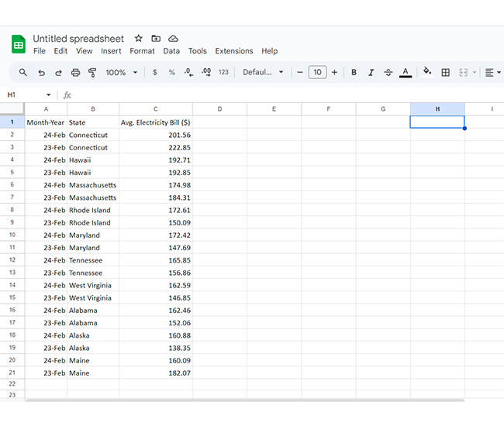The image size is (504, 426).
Task: Open the Help menu
Action: (269, 51)
